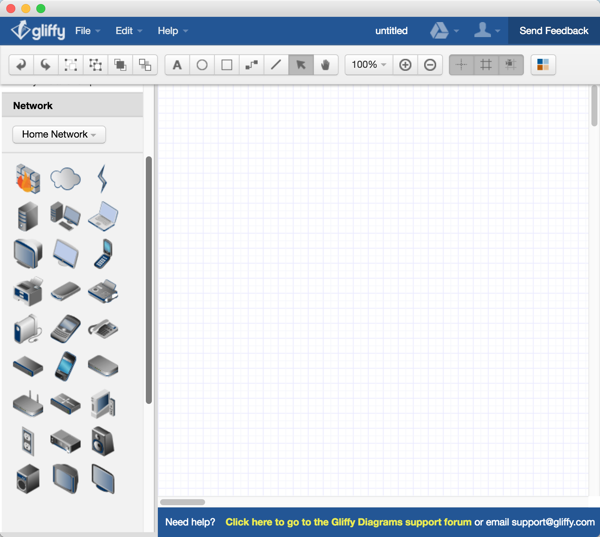Image resolution: width=600 pixels, height=537 pixels.
Task: Click the Send Feedback button
Action: tap(553, 31)
